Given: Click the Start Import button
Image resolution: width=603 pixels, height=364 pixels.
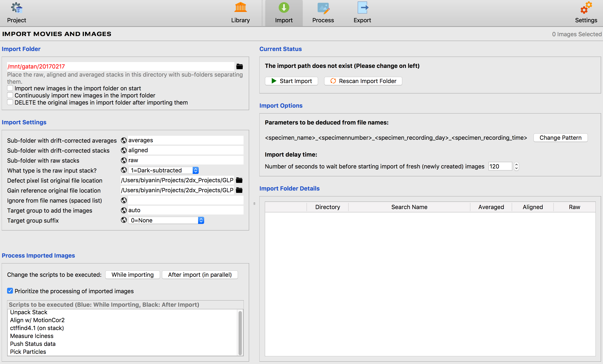Looking at the screenshot, I should coord(292,81).
